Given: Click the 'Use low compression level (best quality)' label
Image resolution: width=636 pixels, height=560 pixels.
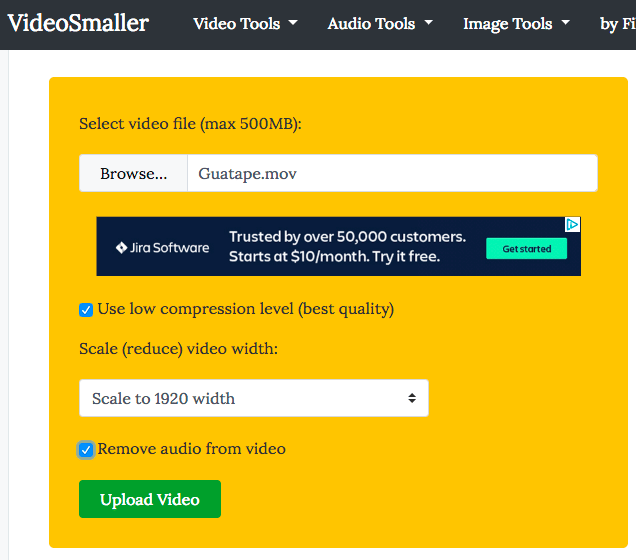Looking at the screenshot, I should (246, 309).
